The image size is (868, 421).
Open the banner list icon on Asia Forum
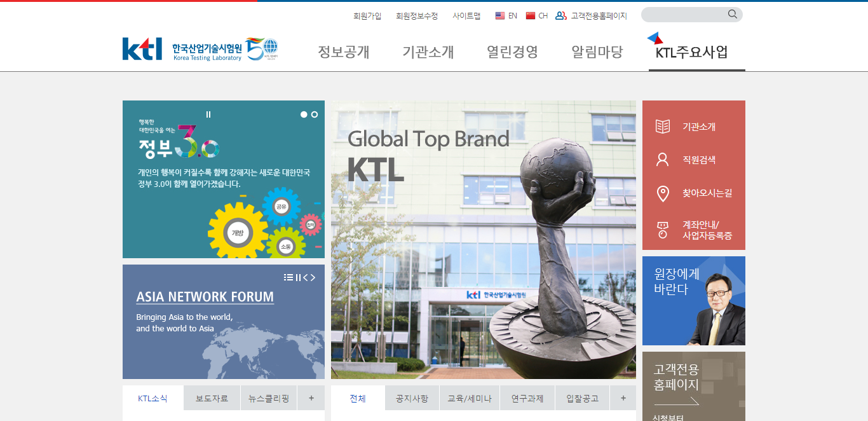pos(288,277)
